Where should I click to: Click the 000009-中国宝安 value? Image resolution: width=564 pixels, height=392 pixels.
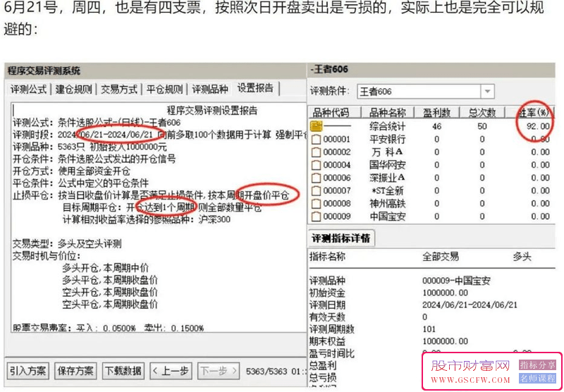(x=457, y=281)
